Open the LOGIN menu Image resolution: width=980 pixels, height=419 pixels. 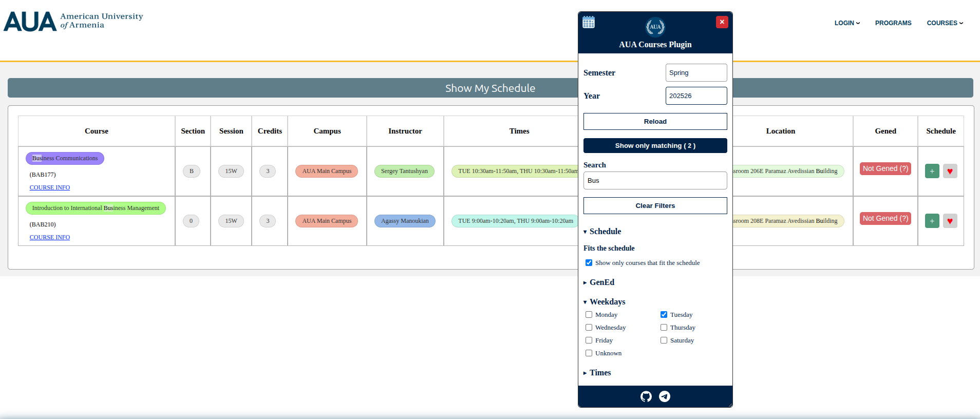tap(846, 23)
